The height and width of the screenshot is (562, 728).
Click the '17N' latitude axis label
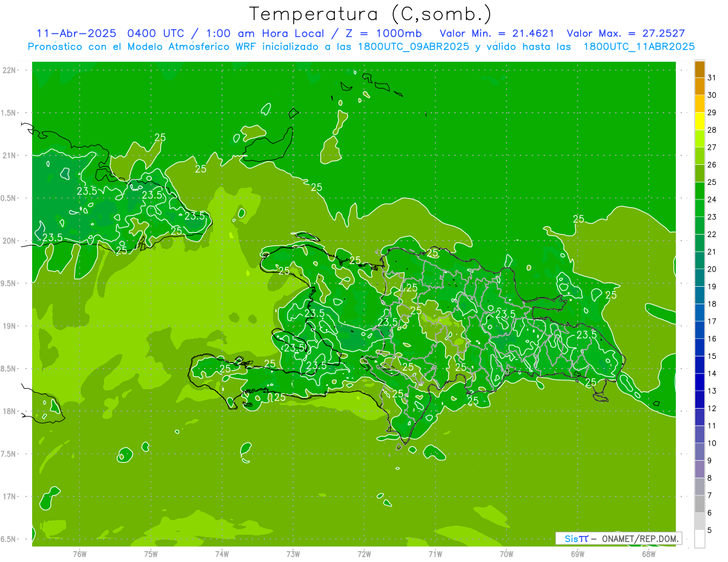[x=10, y=497]
